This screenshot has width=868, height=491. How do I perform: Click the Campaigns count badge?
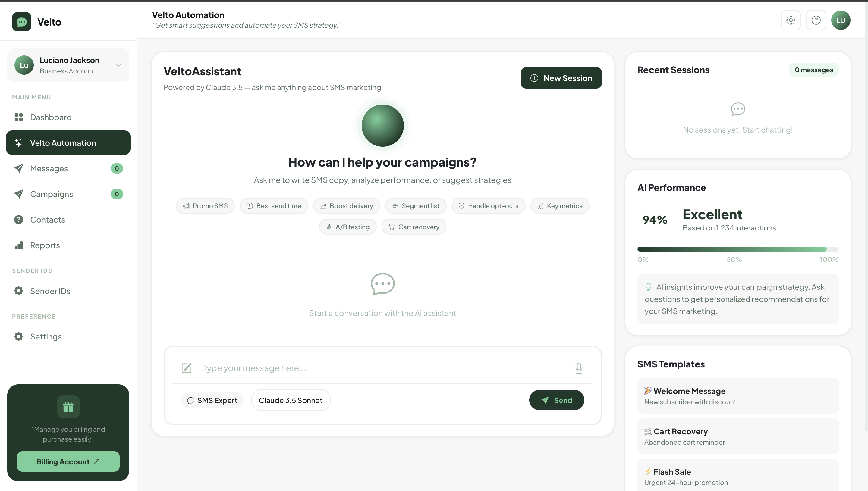pyautogui.click(x=117, y=194)
